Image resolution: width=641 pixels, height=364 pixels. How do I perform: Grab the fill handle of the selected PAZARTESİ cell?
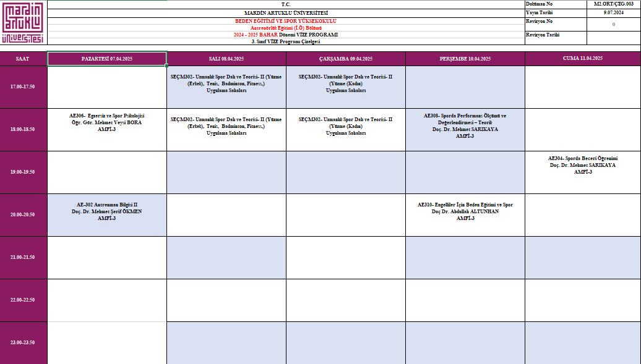pyautogui.click(x=167, y=66)
